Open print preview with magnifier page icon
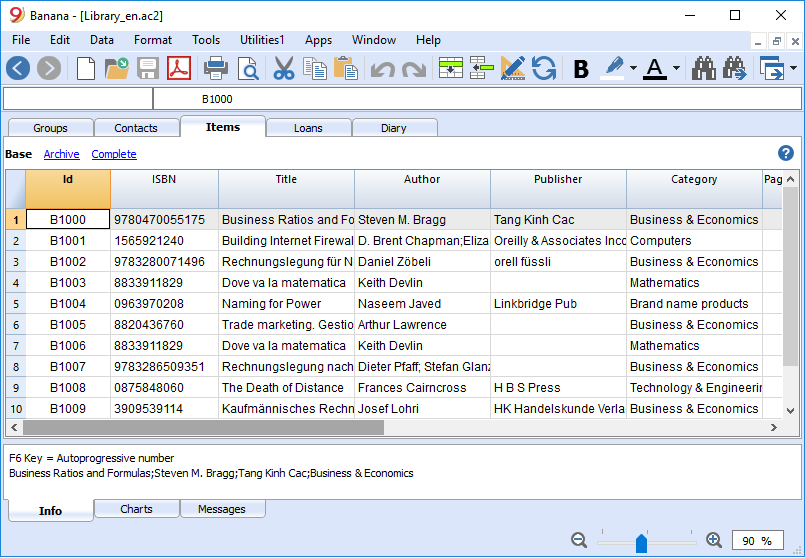The height and width of the screenshot is (558, 805). coord(248,68)
